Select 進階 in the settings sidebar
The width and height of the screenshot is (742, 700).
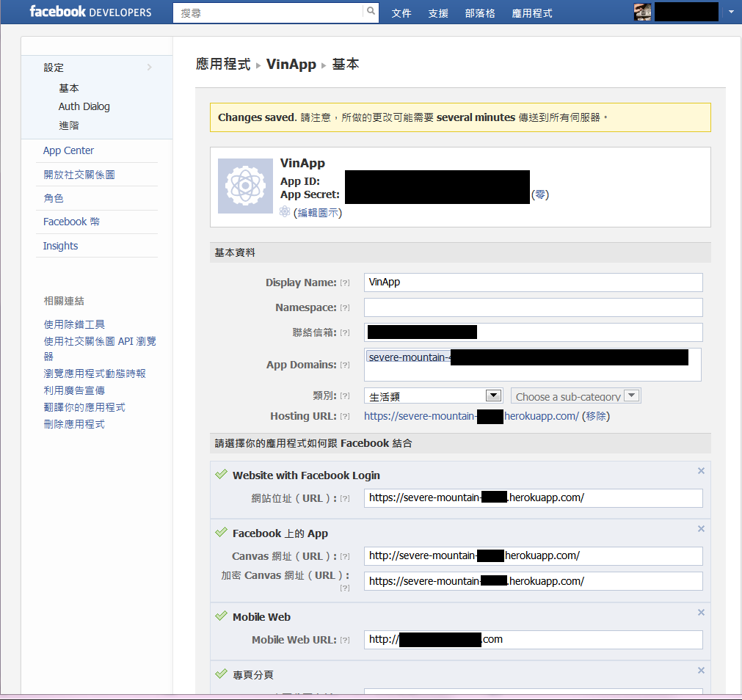click(x=69, y=125)
